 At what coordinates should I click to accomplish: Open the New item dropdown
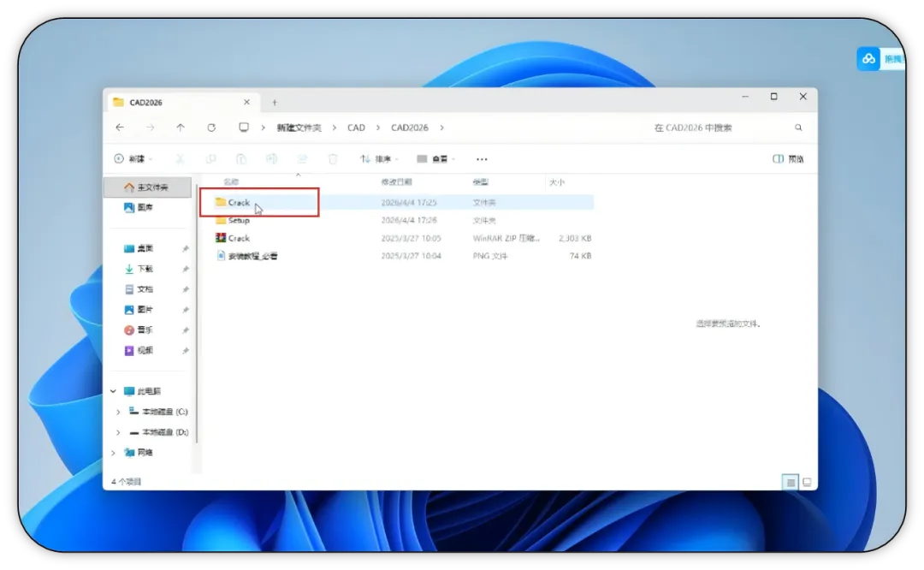point(133,159)
